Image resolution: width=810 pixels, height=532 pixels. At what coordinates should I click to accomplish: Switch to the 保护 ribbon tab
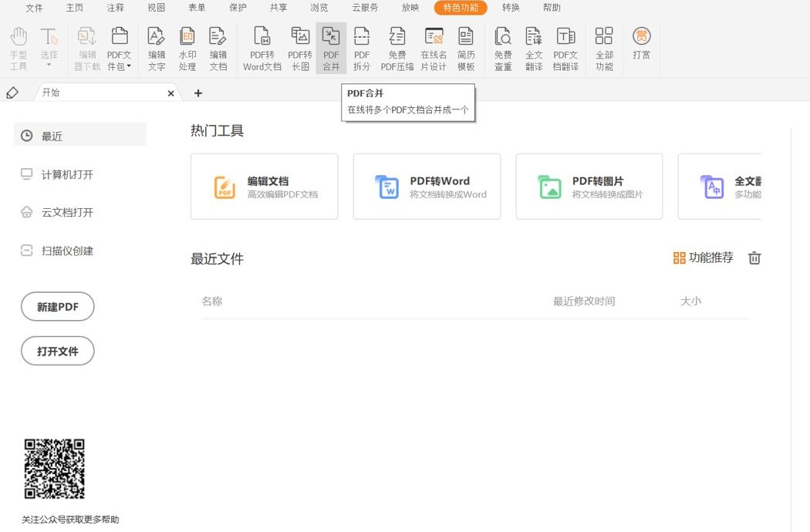(x=238, y=8)
